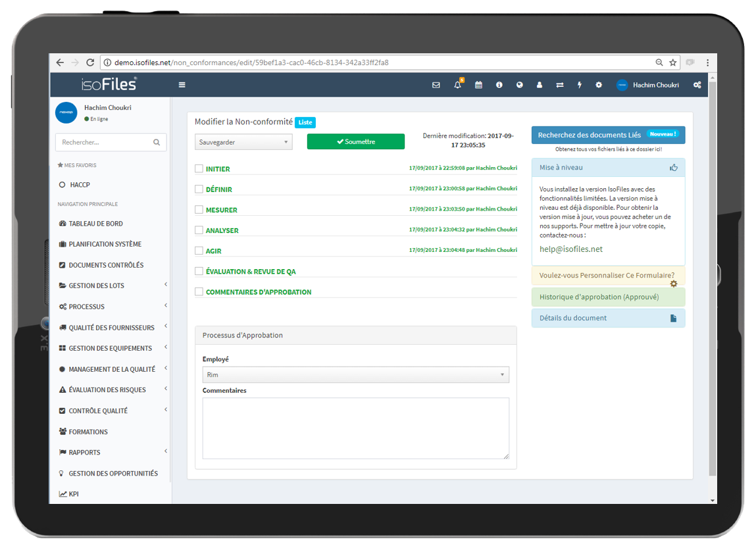Open the Sauvegarder dropdown

pyautogui.click(x=243, y=142)
